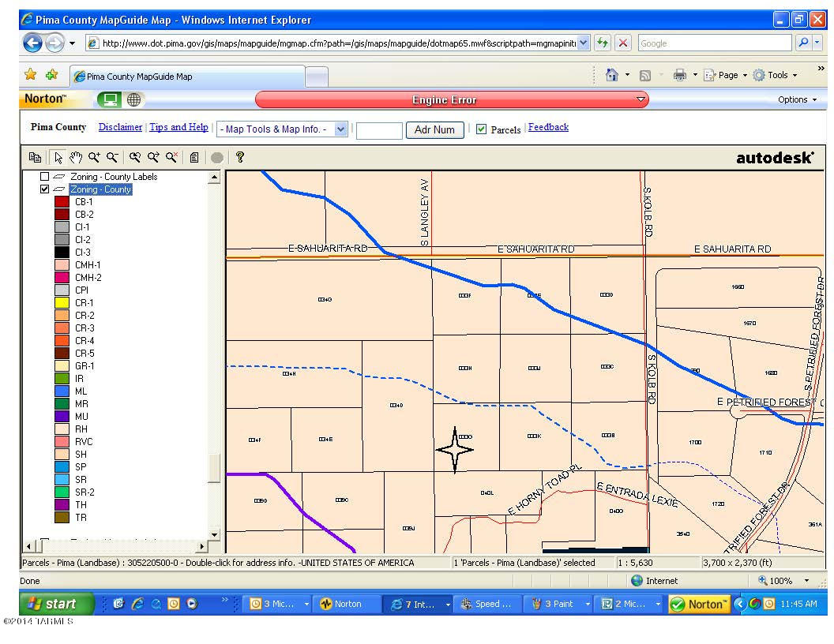This screenshot has height=644, width=834.
Task: Open the yellow question mark Help icon
Action: click(x=240, y=157)
